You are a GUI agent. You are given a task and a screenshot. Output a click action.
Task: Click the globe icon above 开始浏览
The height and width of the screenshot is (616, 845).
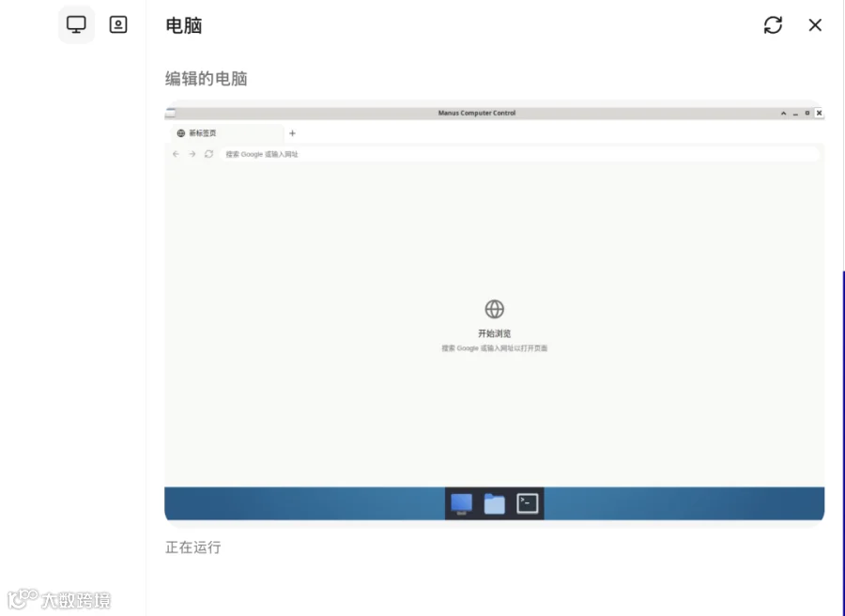pos(494,309)
